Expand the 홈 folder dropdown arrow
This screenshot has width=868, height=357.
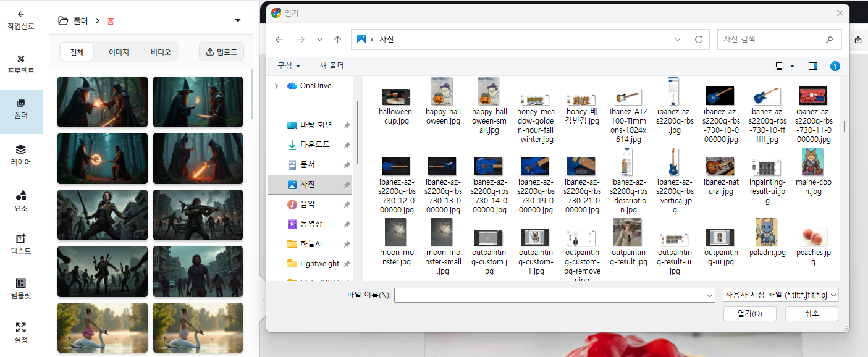238,20
